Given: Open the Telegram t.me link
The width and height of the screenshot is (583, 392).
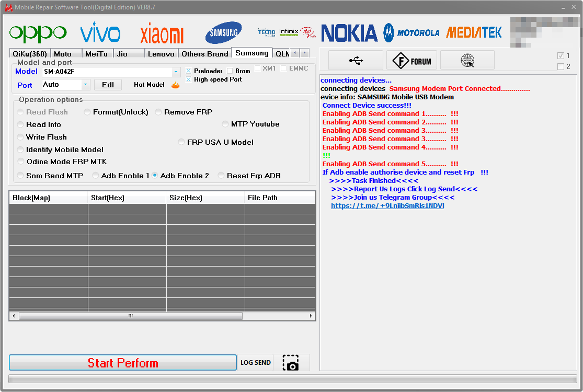Looking at the screenshot, I should (x=387, y=206).
